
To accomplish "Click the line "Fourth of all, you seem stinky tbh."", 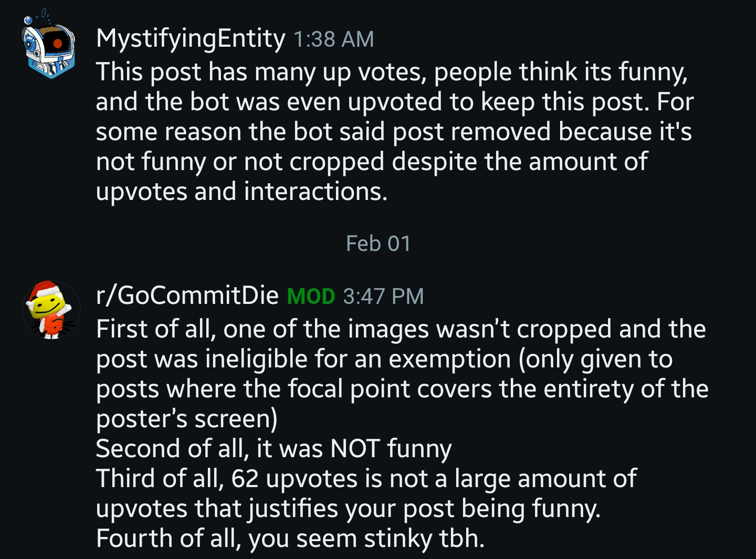I will coord(290,539).
